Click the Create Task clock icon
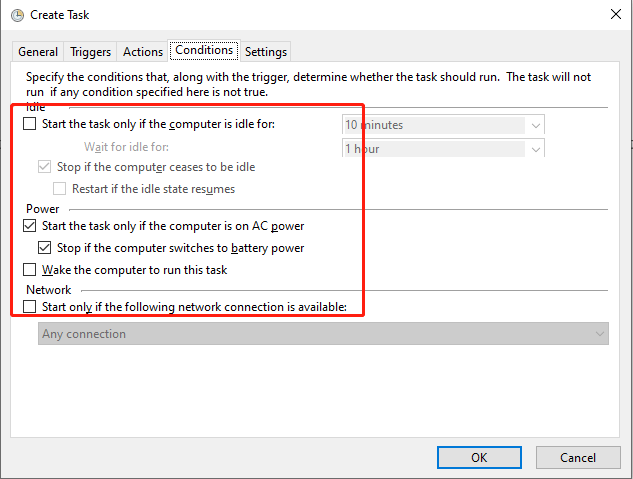This screenshot has height=479, width=633. tap(17, 15)
